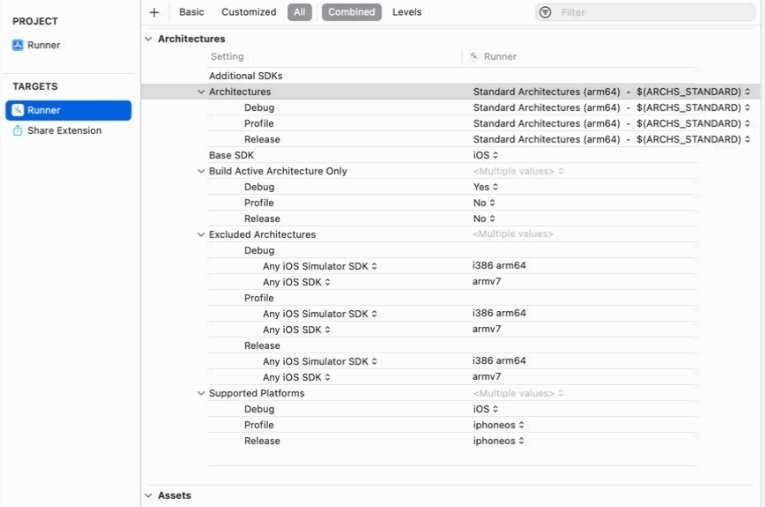Screen dimensions: 765x507
Task: Click the Setting column header
Action: [227, 57]
